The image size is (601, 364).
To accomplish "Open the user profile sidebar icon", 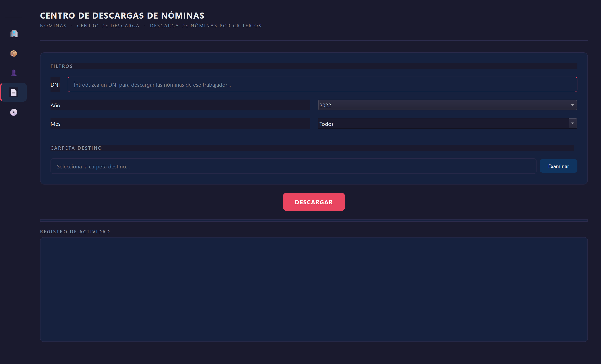I will [x=14, y=73].
